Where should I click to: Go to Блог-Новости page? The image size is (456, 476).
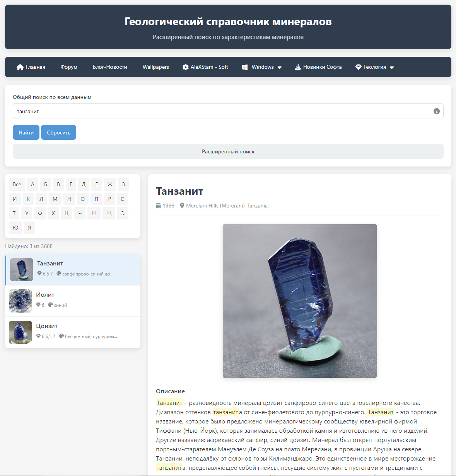(x=110, y=67)
